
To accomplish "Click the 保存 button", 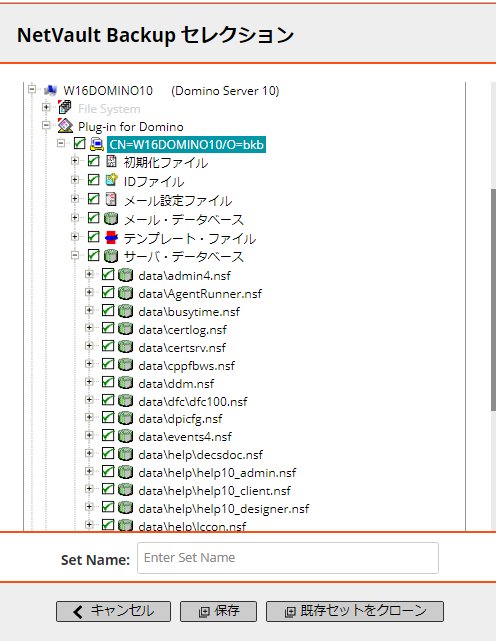I will tap(218, 611).
